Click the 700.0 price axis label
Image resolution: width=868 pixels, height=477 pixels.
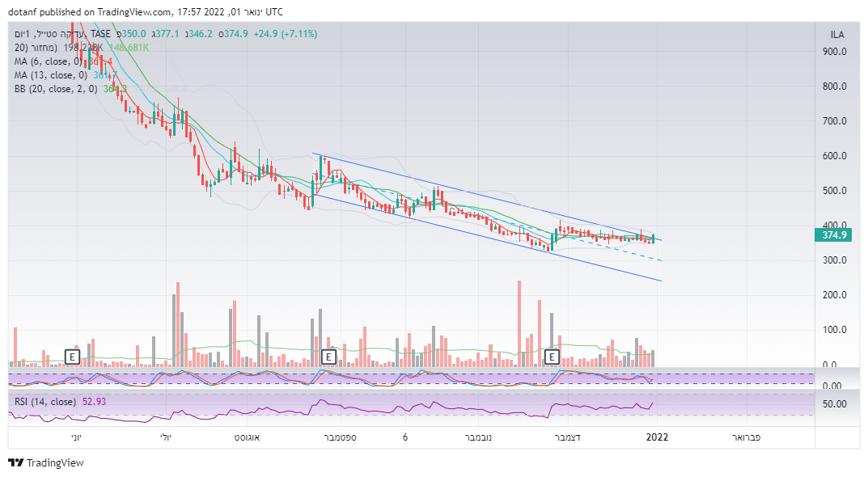[x=834, y=120]
